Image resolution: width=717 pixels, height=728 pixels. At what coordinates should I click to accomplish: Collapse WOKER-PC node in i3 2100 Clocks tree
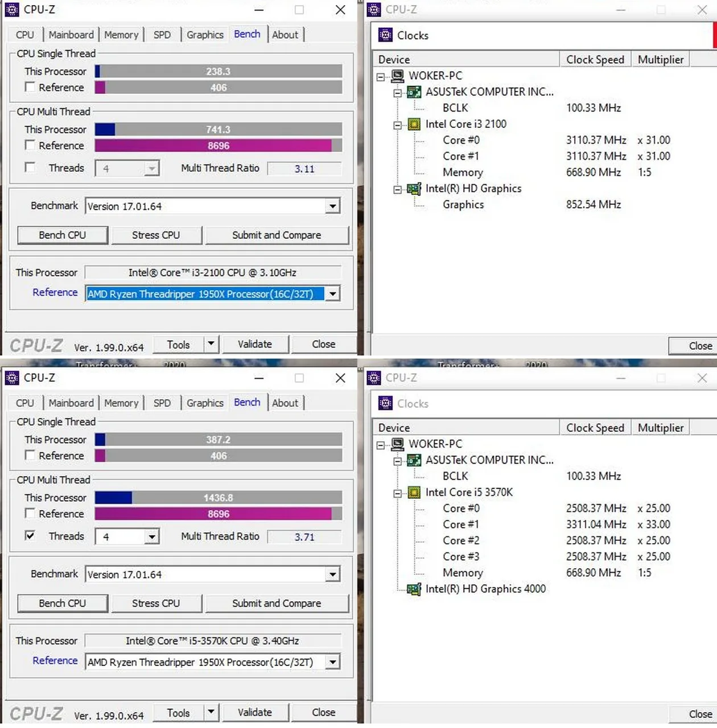click(x=381, y=76)
